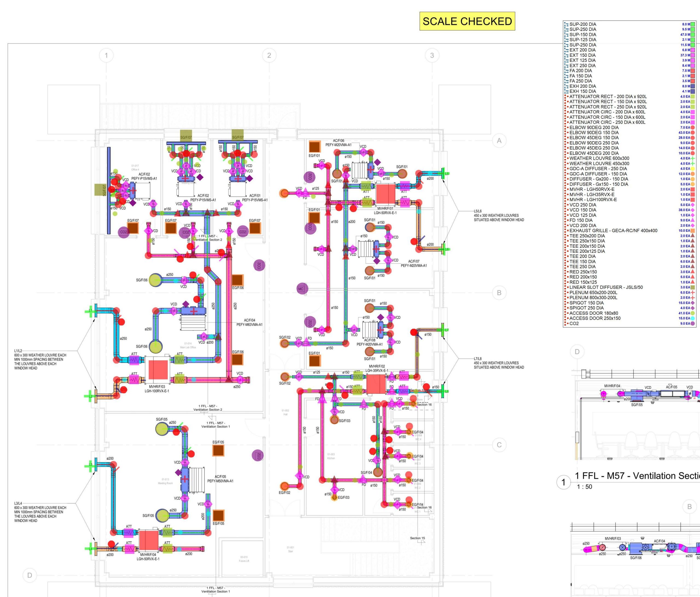
Task: Select the MVHR - LGH100RVX-E legend entry
Action: 593,199
